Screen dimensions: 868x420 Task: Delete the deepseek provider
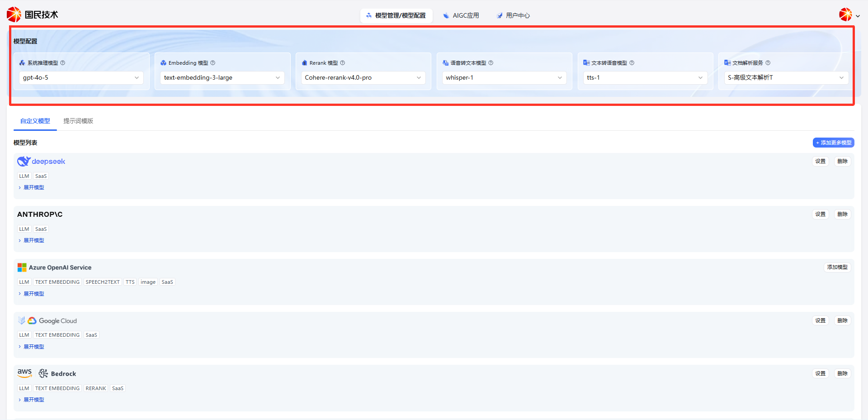point(843,161)
